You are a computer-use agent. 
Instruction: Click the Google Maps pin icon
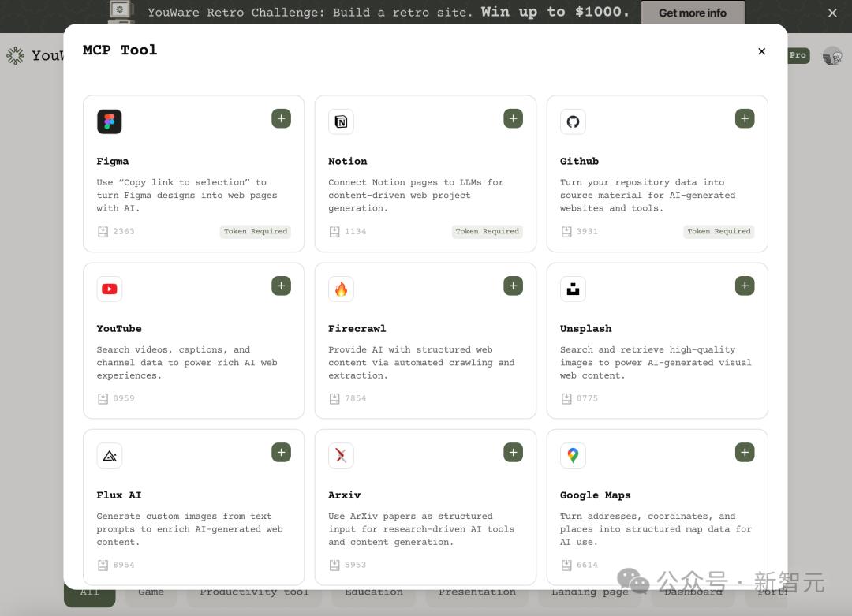tap(573, 455)
